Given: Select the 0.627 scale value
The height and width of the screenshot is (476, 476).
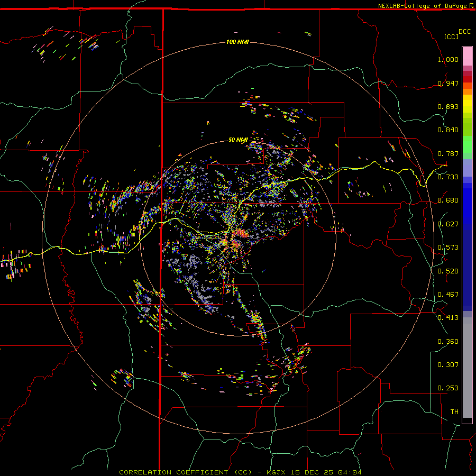Looking at the screenshot, I should click(x=448, y=224).
